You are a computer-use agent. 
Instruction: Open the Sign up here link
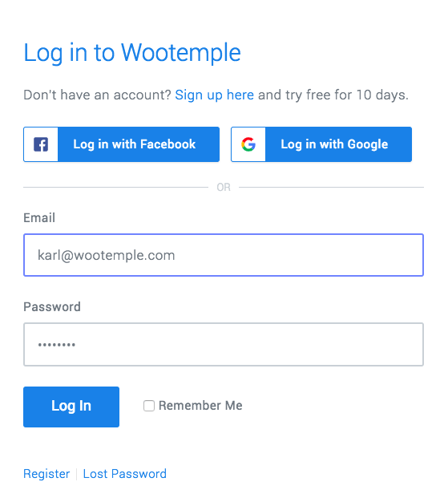pyautogui.click(x=214, y=95)
